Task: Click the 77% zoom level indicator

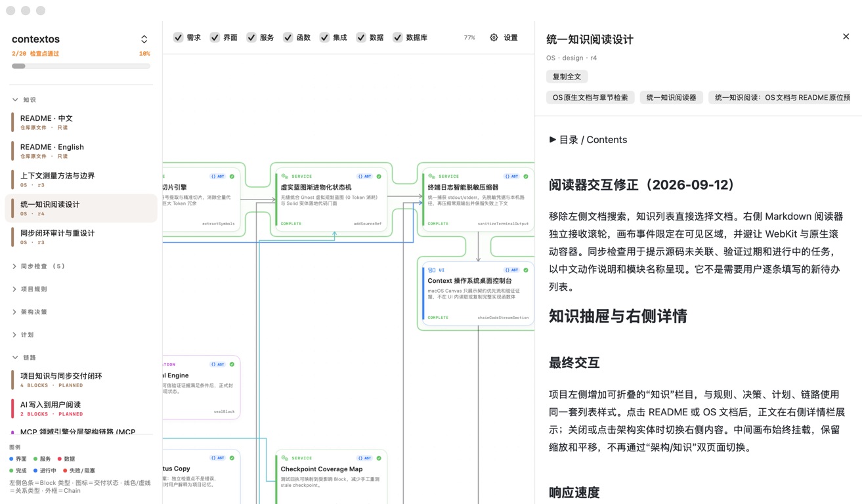Action: [469, 38]
